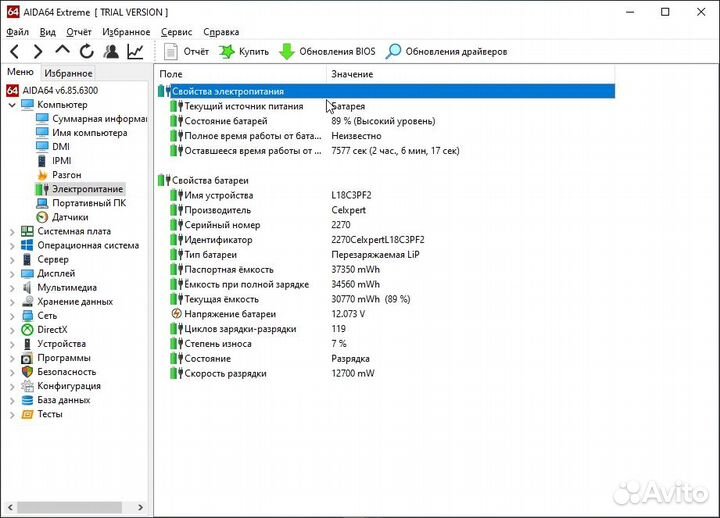The height and width of the screenshot is (518, 720).
Task: Select the Свойства электропитания header row
Action: (386, 91)
